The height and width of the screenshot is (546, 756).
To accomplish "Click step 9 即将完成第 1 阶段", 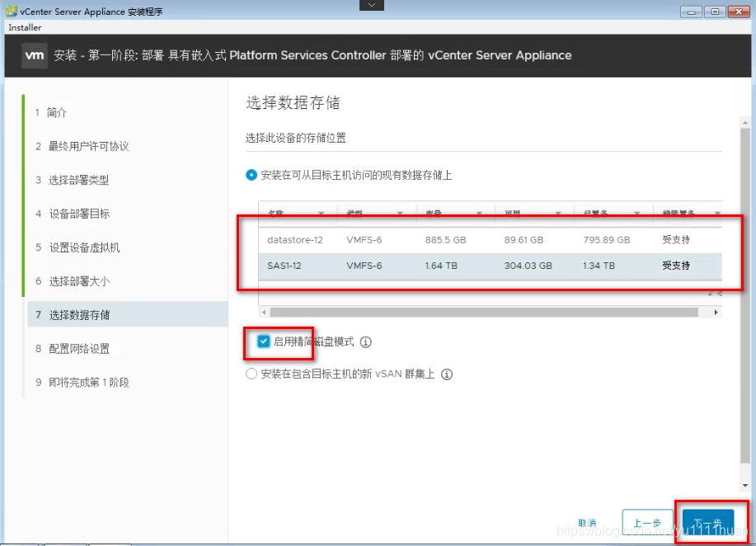I will pyautogui.click(x=82, y=383).
